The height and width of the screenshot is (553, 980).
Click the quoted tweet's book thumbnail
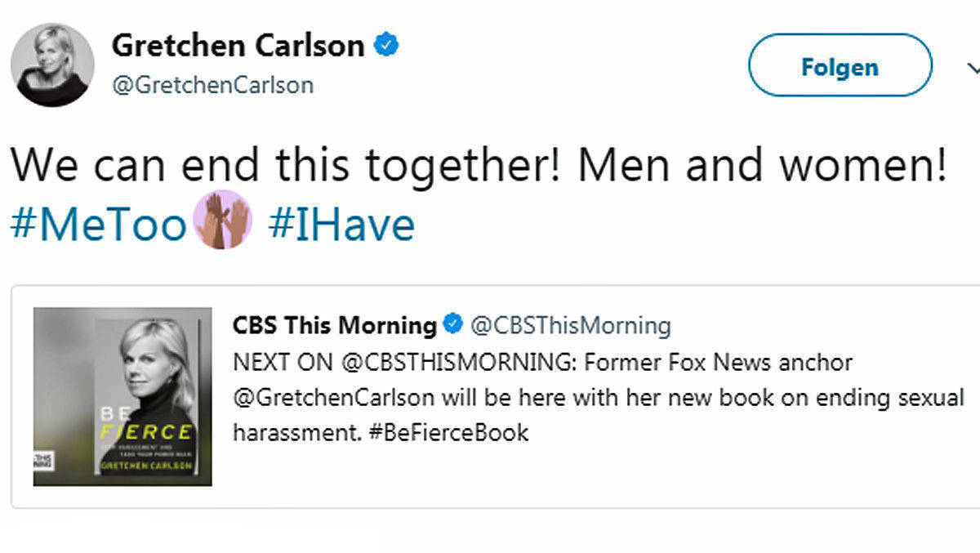point(124,396)
